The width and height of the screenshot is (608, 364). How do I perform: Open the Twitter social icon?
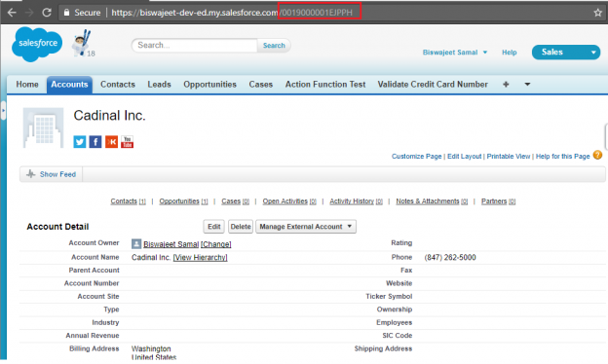coord(80,142)
